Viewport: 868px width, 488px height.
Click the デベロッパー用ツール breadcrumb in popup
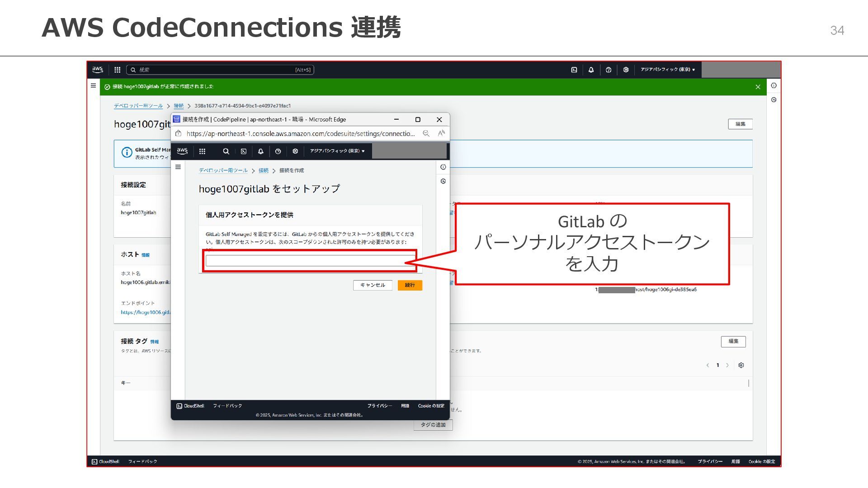(x=223, y=170)
